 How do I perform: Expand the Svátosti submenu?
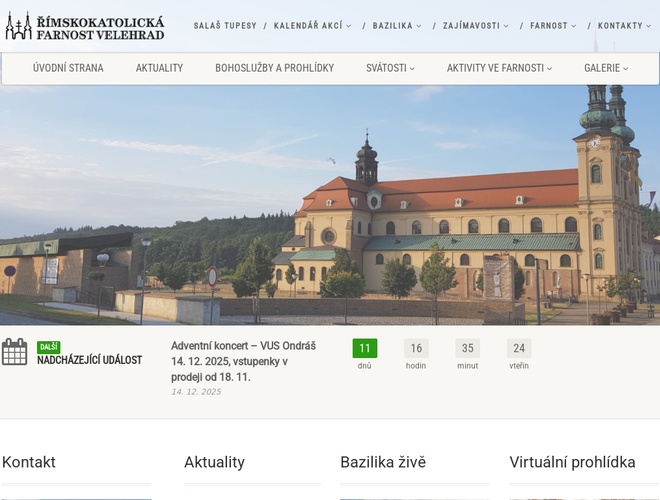click(390, 68)
